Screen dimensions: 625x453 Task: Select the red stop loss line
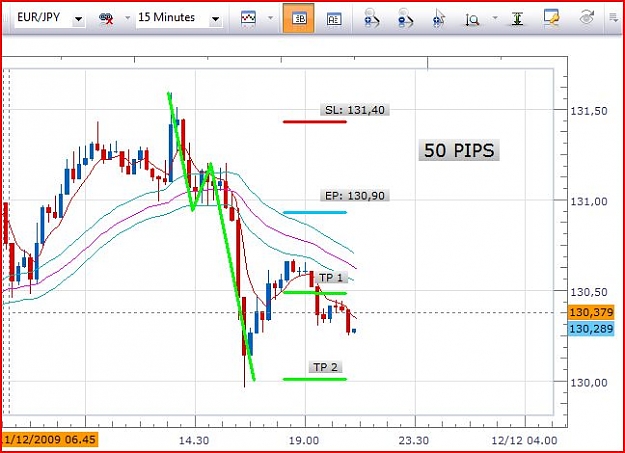(x=315, y=122)
